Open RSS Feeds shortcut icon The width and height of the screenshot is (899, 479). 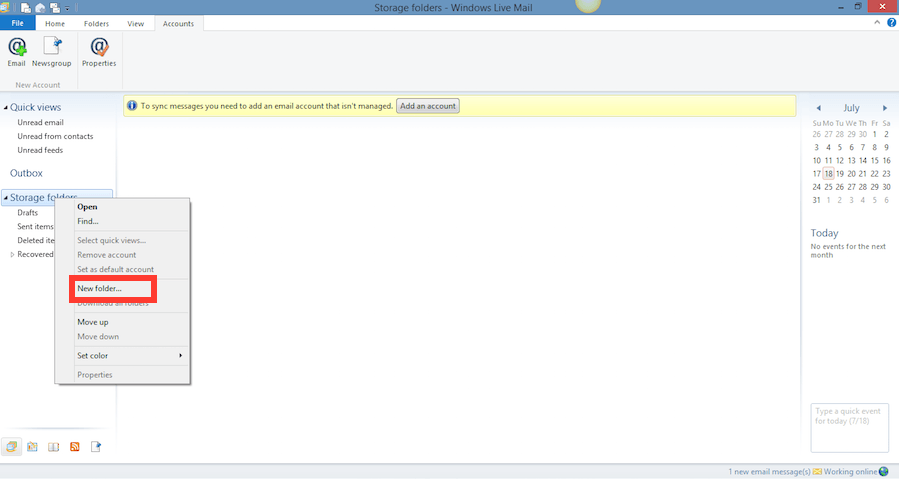coord(75,446)
